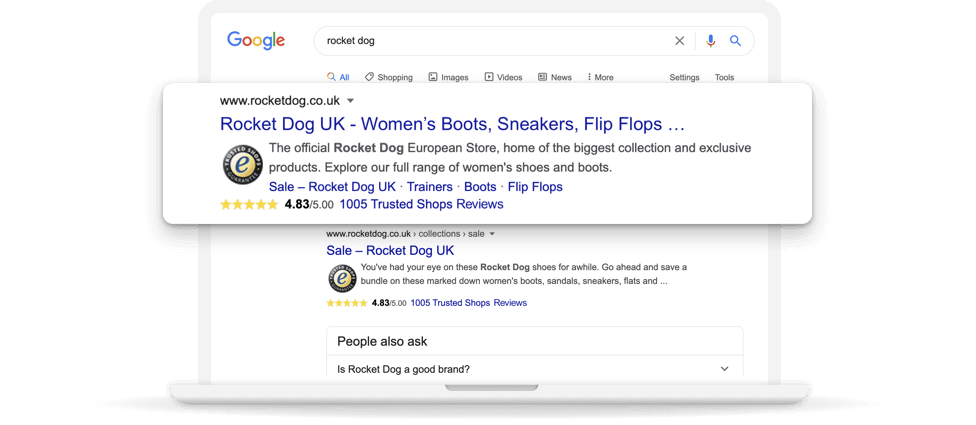
Task: Switch to the Shopping tab
Action: [x=388, y=77]
